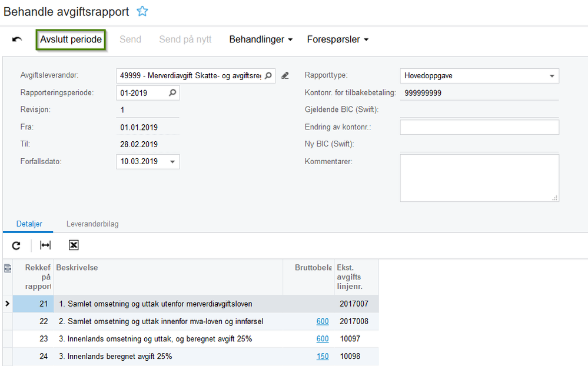Open the Behandlinger dropdown menu
The height and width of the screenshot is (366, 588).
pyautogui.click(x=261, y=39)
